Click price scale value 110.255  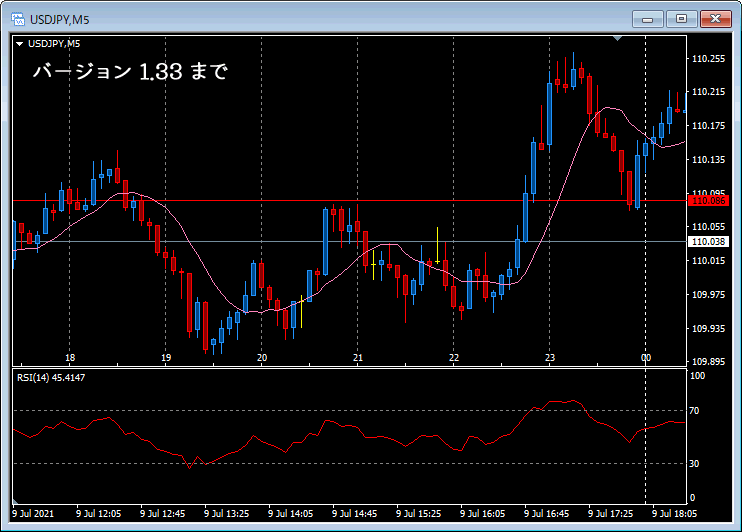(x=708, y=59)
